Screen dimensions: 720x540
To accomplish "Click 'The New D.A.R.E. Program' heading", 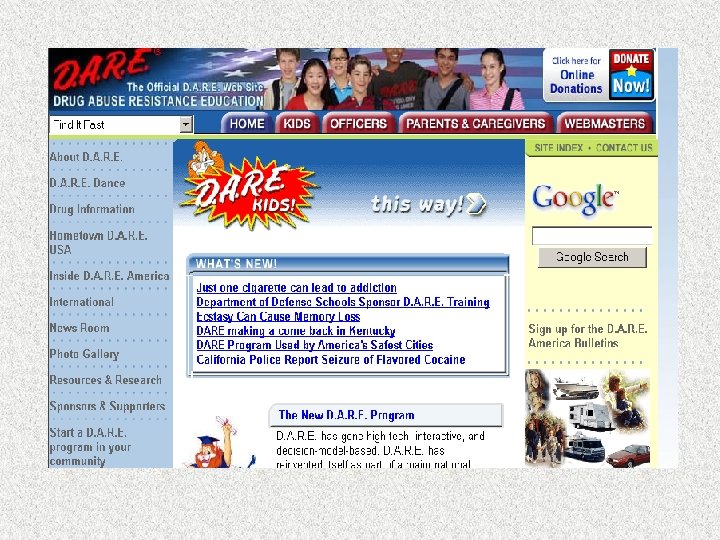I will pyautogui.click(x=346, y=415).
